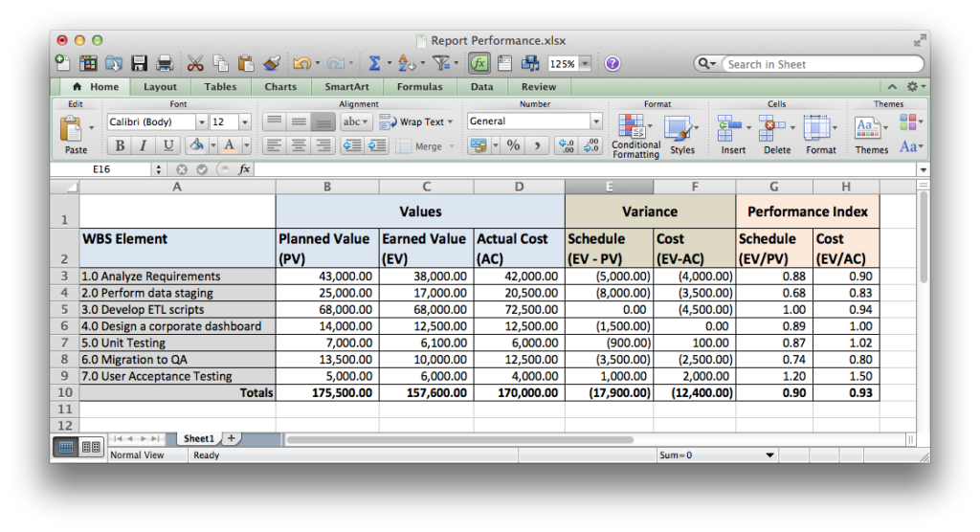Click the Print icon in toolbar
This screenshot has height=532, width=980.
164,64
